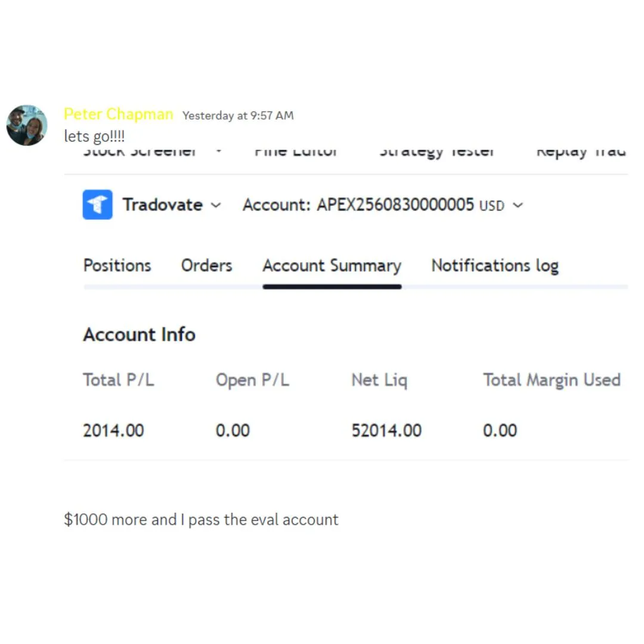Click the Net Liq value 52014.00
The image size is (644, 644).
coord(386,431)
